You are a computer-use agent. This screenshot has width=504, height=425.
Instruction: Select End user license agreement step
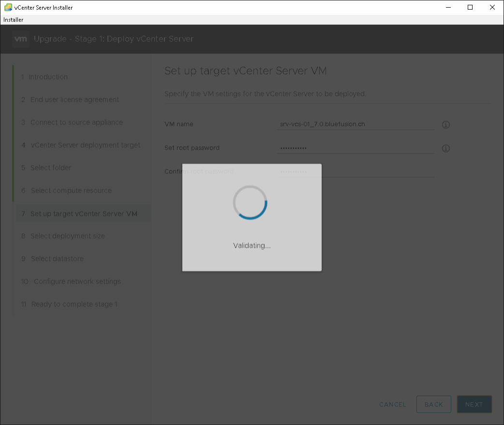click(x=74, y=100)
